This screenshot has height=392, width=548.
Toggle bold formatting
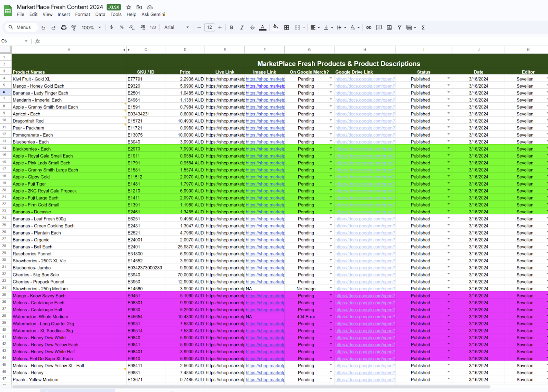pyautogui.click(x=232, y=27)
